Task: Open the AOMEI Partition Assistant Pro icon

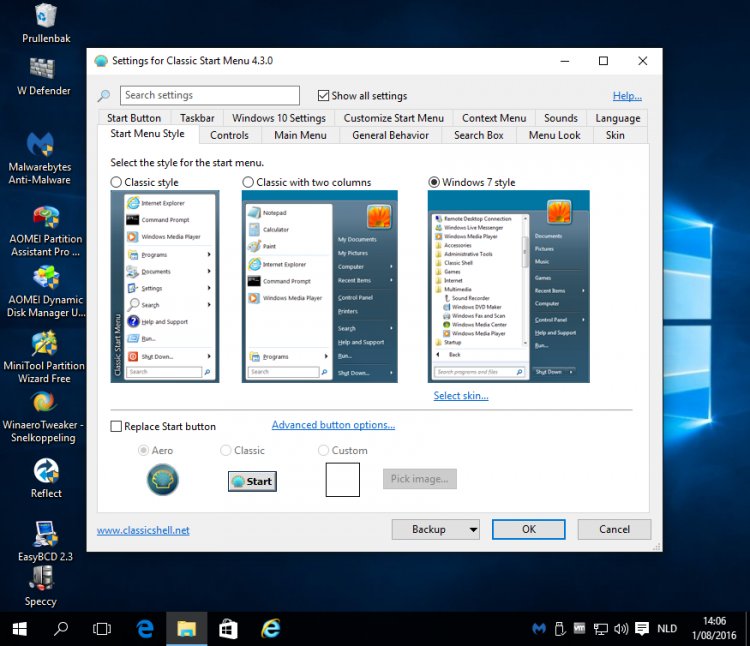Action: pos(45,218)
